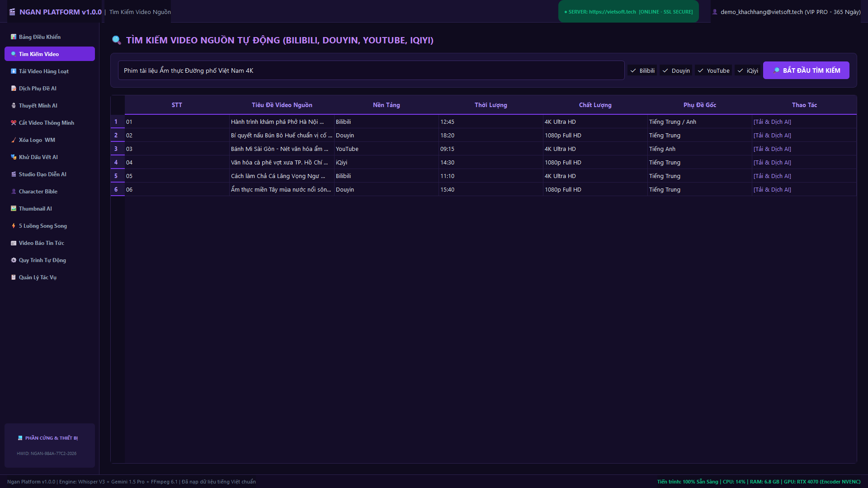Switch to Character Bible section
The width and height of the screenshot is (868, 488).
[50, 192]
